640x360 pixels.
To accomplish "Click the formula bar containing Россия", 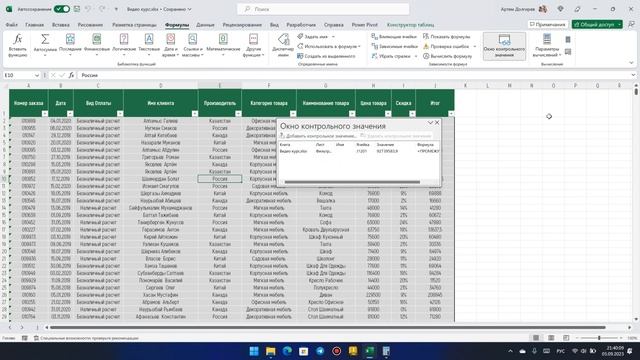I will click(353, 75).
